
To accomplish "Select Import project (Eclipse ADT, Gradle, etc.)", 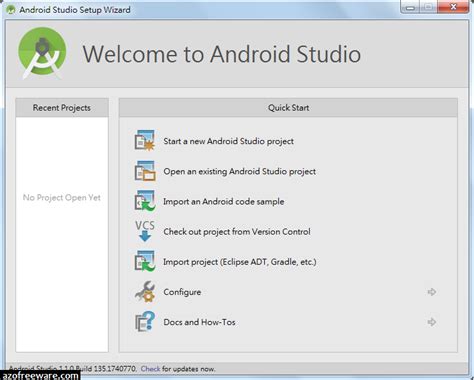I will [240, 262].
